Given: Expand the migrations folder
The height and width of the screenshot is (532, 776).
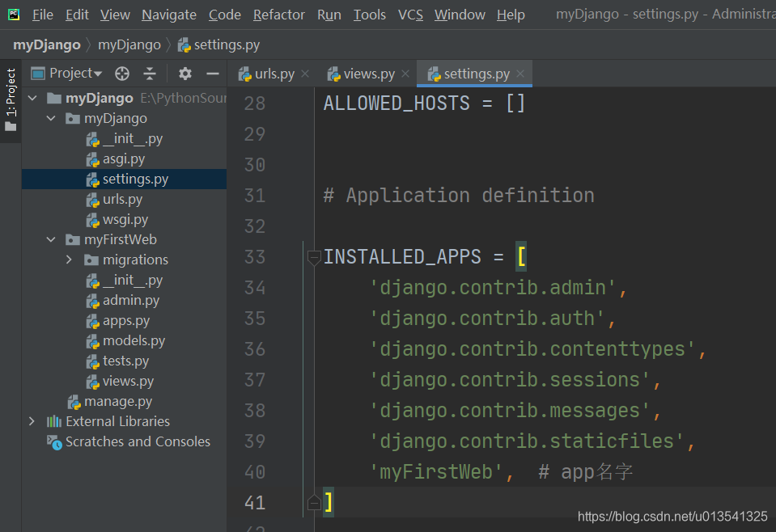Looking at the screenshot, I should [x=70, y=260].
